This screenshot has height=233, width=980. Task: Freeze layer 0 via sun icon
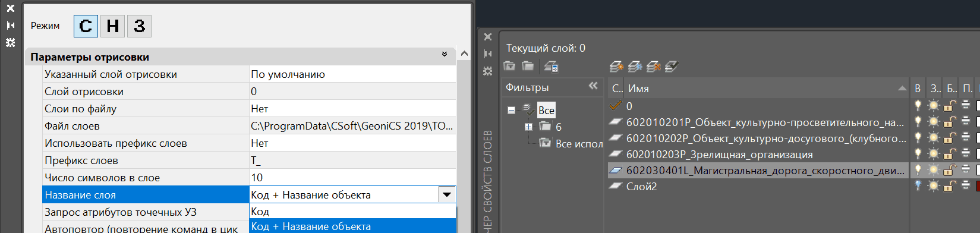[x=934, y=105]
